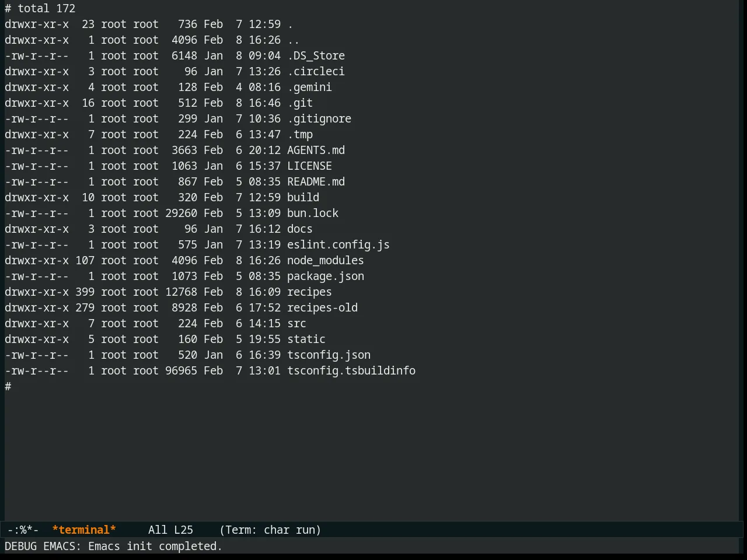The width and height of the screenshot is (747, 560).
Task: Click the time 20:12 on AGENTS.md row
Action: pyautogui.click(x=264, y=150)
